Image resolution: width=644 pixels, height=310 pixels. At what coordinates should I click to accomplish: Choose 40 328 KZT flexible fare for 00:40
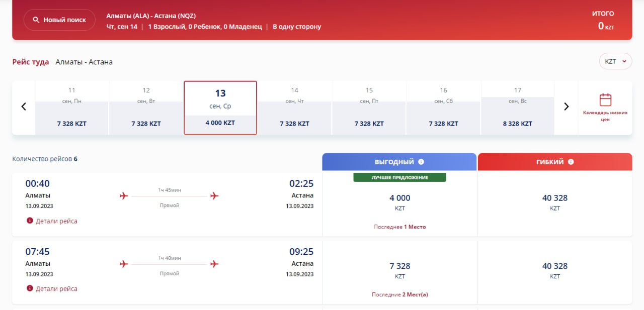554,202
